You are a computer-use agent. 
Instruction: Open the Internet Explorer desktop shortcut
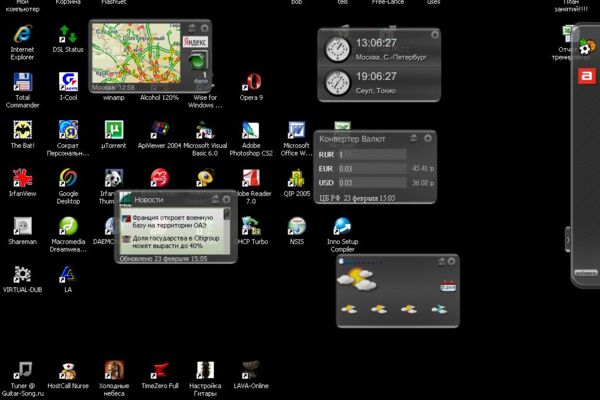coord(23,34)
